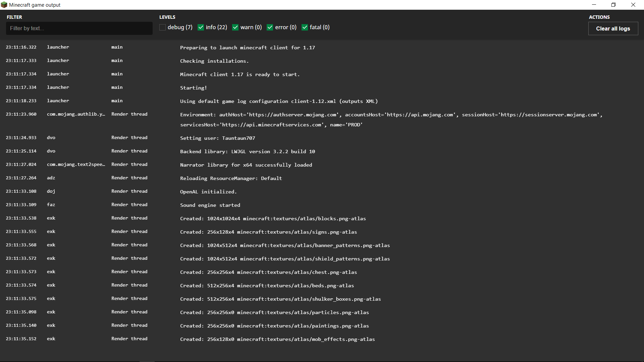Image resolution: width=644 pixels, height=362 pixels.
Task: Select the 'Sound engine started' log message
Action: point(210,205)
